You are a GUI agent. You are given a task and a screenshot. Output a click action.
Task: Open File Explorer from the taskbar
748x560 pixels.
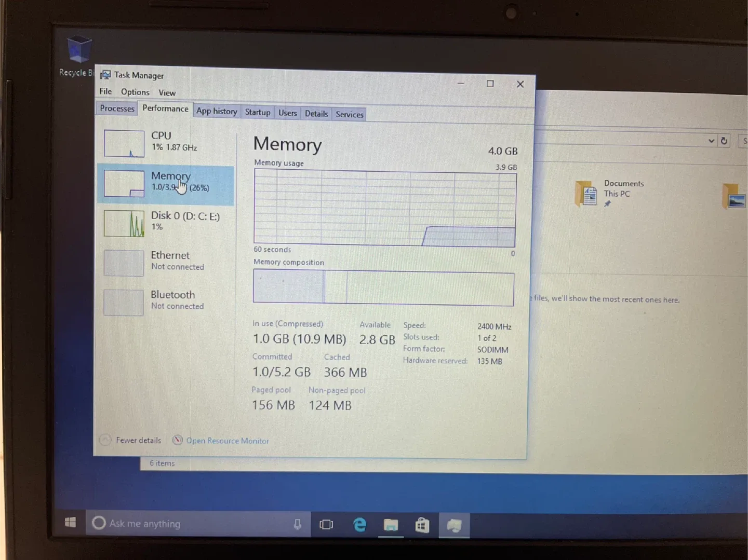391,525
